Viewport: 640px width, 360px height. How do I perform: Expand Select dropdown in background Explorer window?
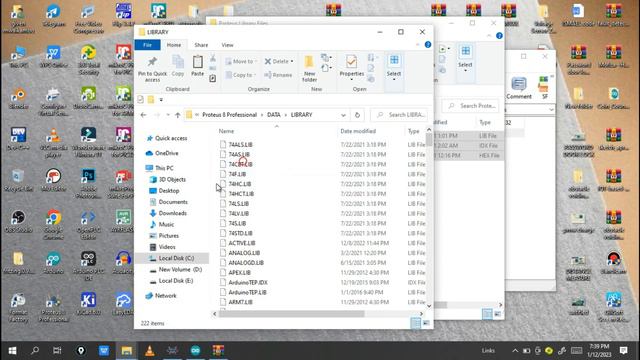(465, 71)
